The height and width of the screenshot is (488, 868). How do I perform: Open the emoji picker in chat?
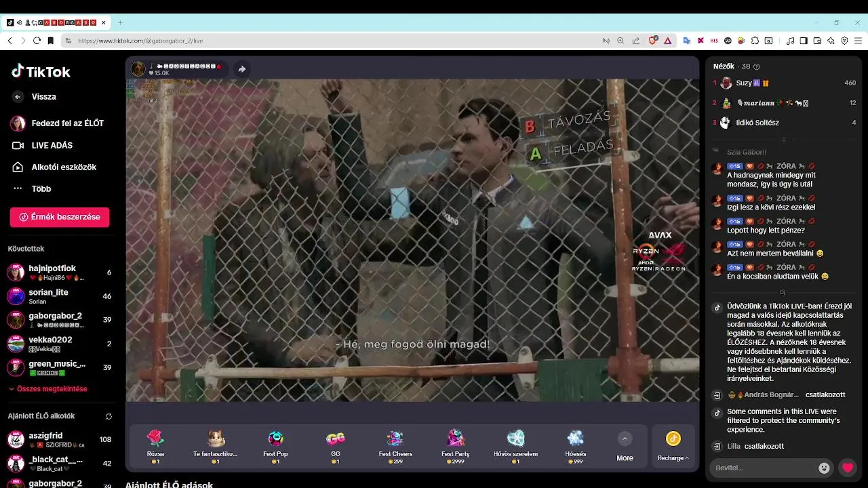(x=824, y=468)
